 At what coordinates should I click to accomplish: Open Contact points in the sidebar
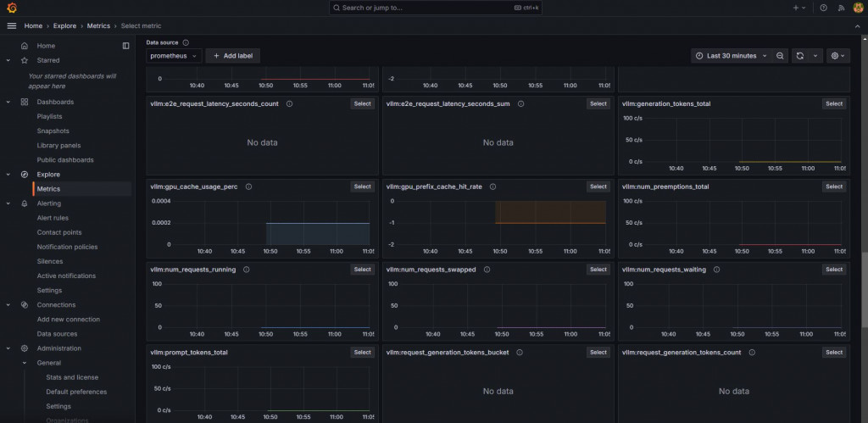(x=59, y=232)
